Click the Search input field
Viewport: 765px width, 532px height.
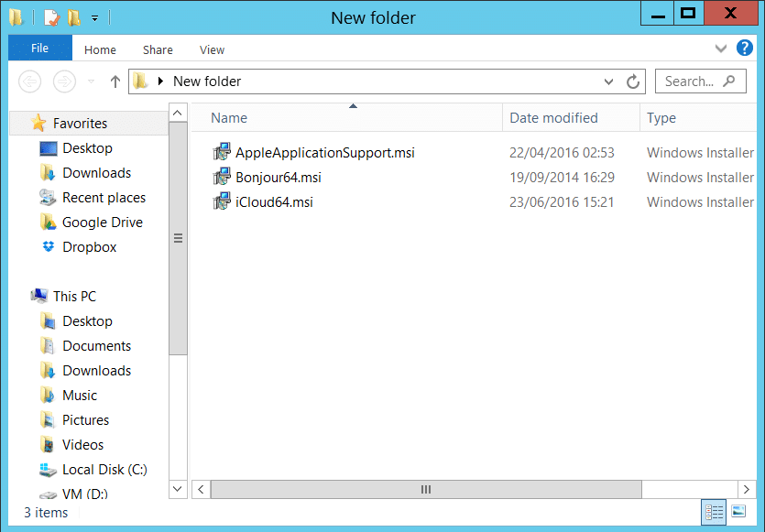point(700,81)
